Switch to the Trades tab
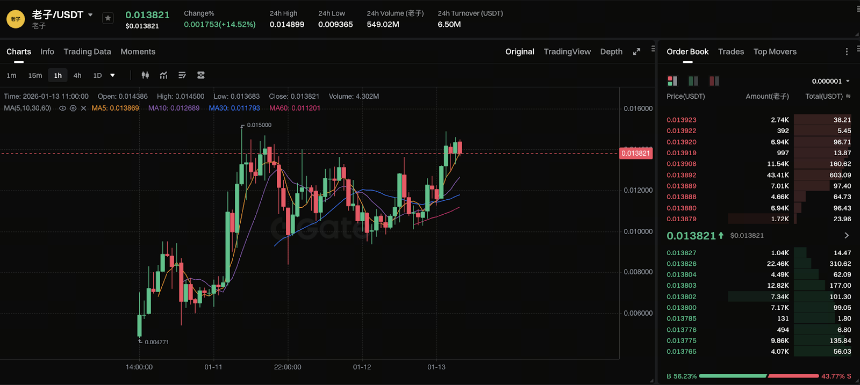 731,52
